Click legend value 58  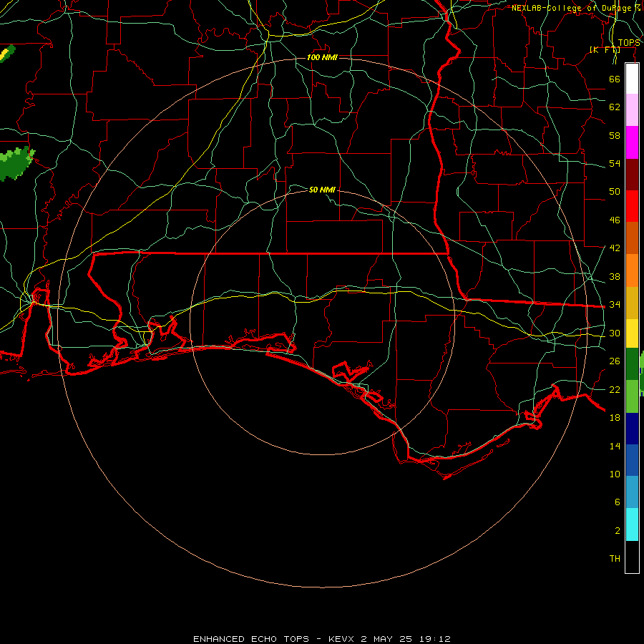coord(615,135)
